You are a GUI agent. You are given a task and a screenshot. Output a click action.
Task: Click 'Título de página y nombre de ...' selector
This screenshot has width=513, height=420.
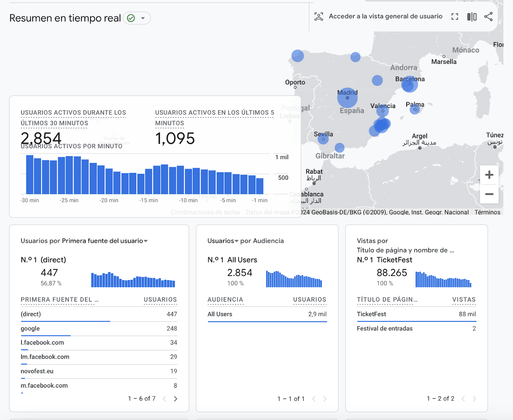(x=405, y=250)
